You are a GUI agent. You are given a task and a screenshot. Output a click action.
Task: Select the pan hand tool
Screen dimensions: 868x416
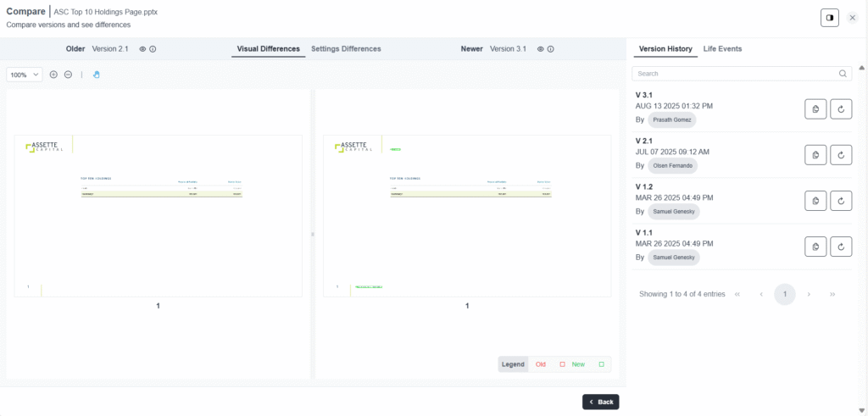[96, 75]
